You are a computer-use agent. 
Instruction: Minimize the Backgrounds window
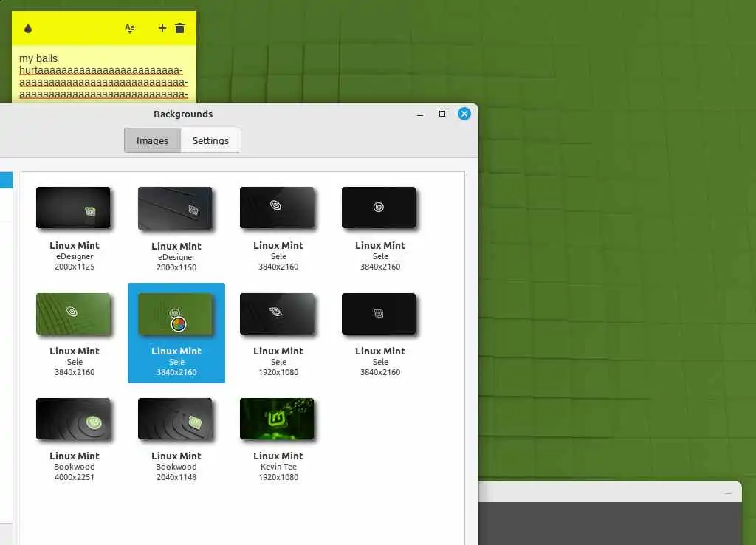coord(420,114)
